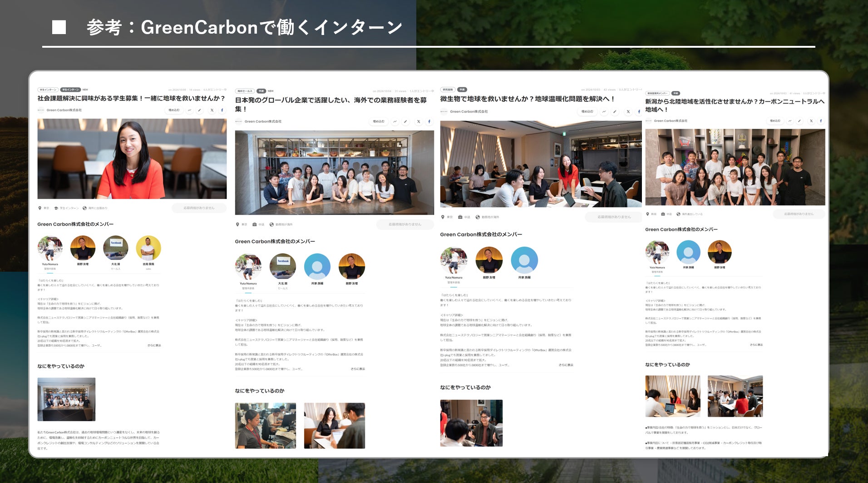Click 応募資格がありません on the 新潟から北陸地域 posting
Screen dimensions: 868x483
tap(799, 214)
